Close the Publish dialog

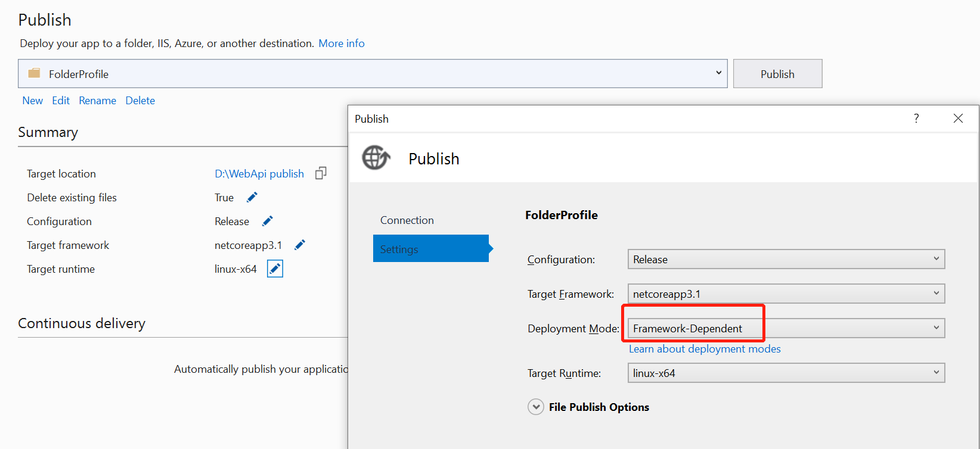958,118
